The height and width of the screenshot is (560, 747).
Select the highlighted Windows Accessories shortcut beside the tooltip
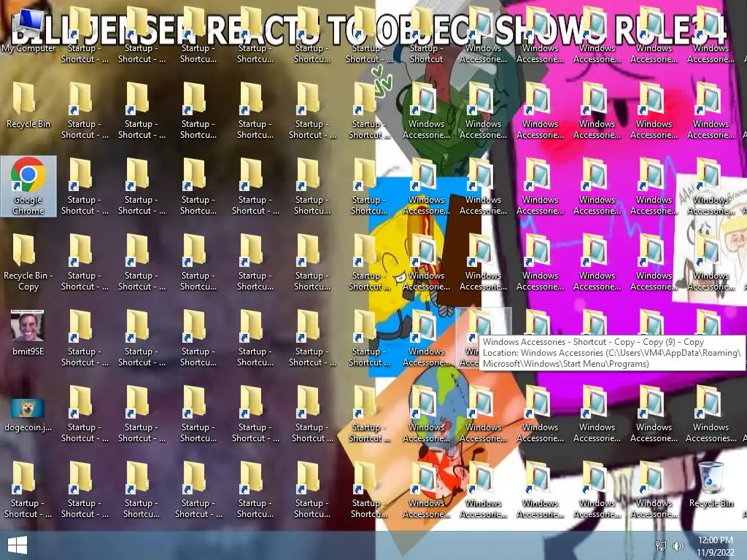(483, 338)
